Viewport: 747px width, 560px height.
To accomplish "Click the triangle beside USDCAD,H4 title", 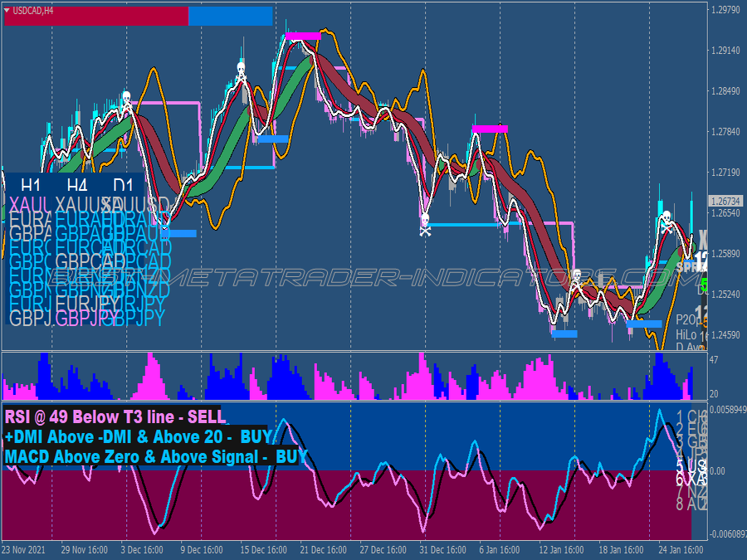I will tap(7, 10).
